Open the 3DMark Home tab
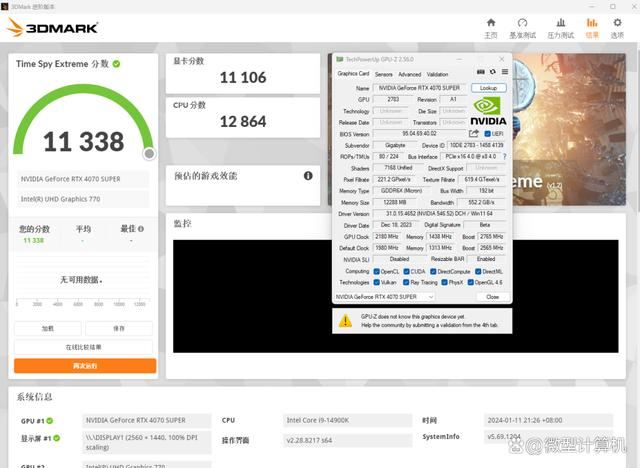 click(491, 28)
